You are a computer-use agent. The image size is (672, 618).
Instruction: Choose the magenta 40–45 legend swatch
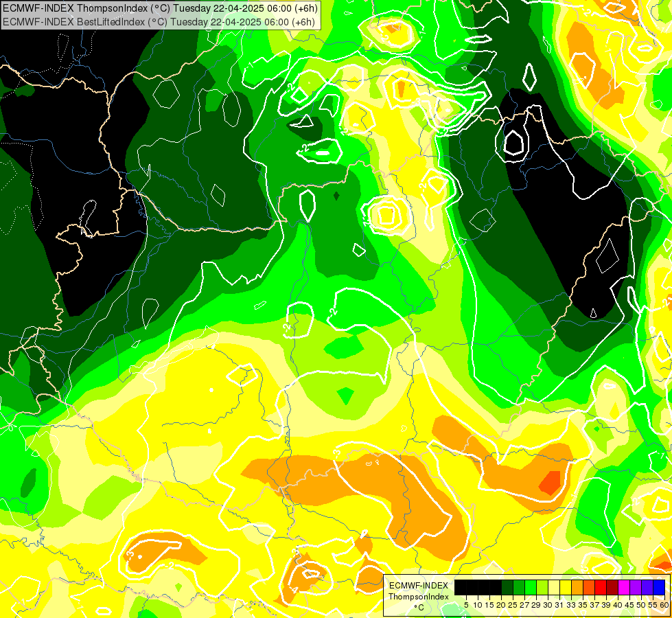(624, 588)
